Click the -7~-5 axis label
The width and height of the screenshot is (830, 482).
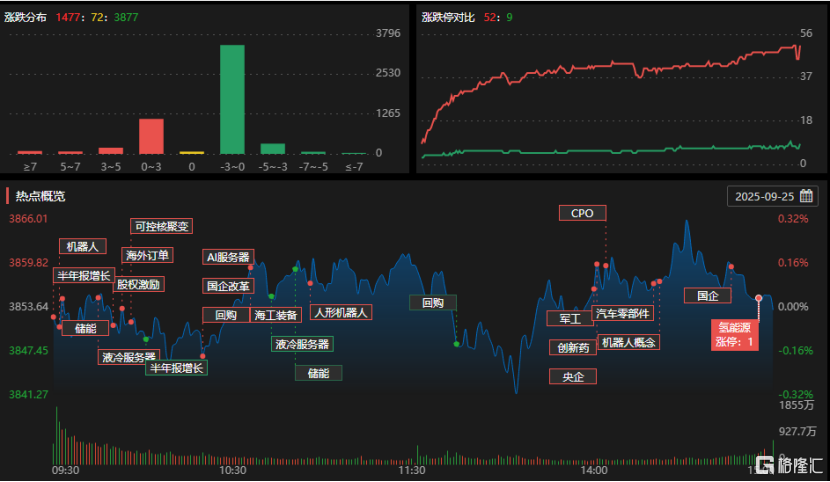(x=313, y=167)
